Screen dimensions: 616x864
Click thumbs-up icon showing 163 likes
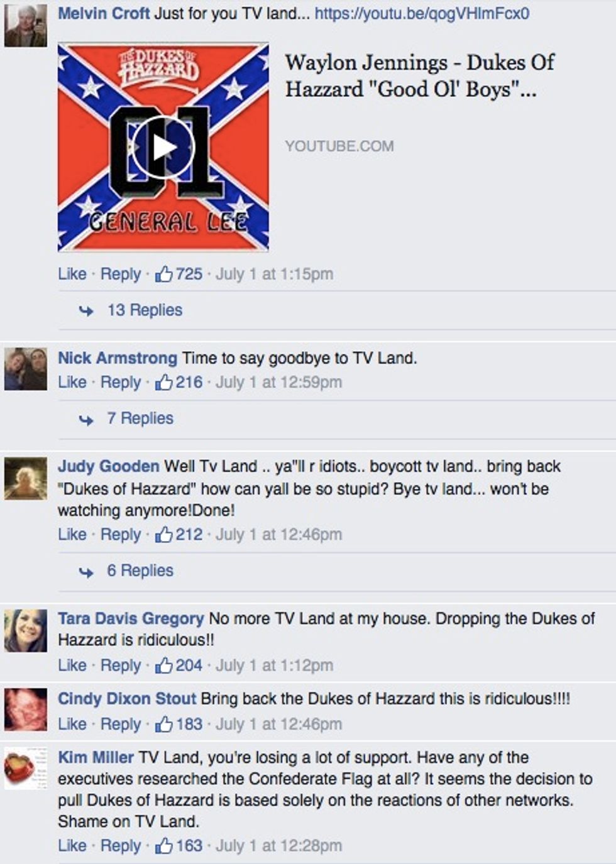164,846
